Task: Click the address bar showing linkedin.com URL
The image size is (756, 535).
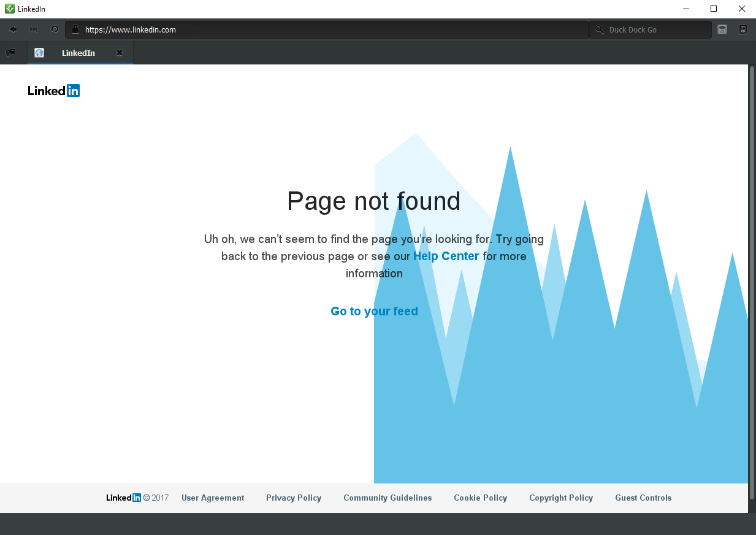Action: click(331, 29)
